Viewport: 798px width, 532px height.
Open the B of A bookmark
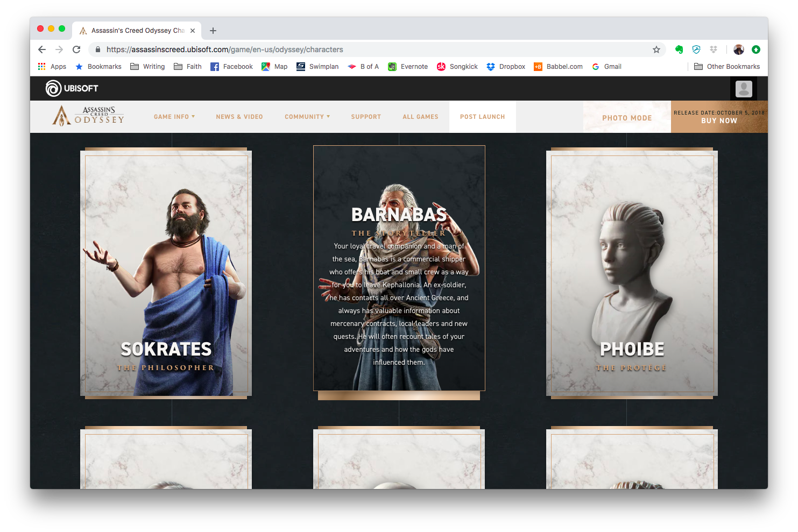click(363, 67)
